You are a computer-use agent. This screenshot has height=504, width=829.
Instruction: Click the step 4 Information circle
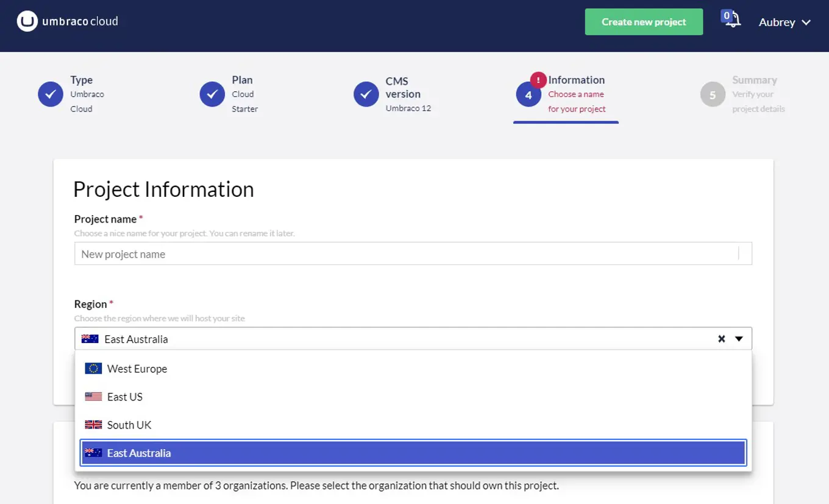pos(528,95)
